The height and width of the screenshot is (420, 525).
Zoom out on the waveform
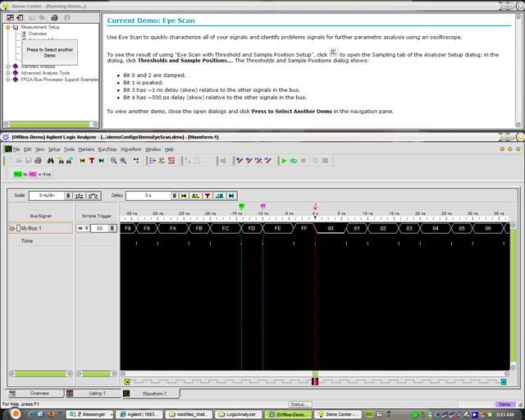tap(114, 161)
